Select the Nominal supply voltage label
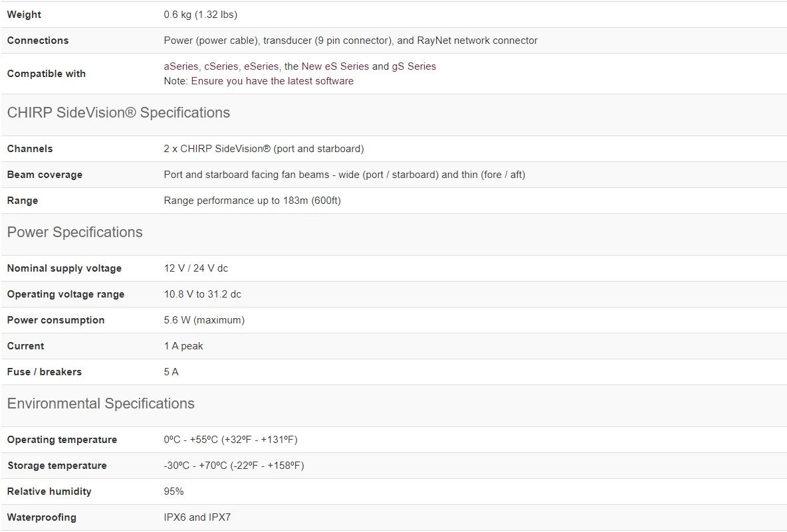This screenshot has width=787, height=532. [x=64, y=268]
